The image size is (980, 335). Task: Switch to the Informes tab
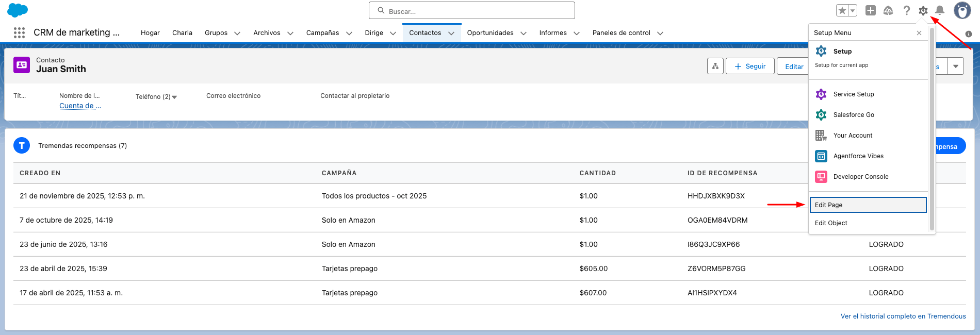[552, 33]
